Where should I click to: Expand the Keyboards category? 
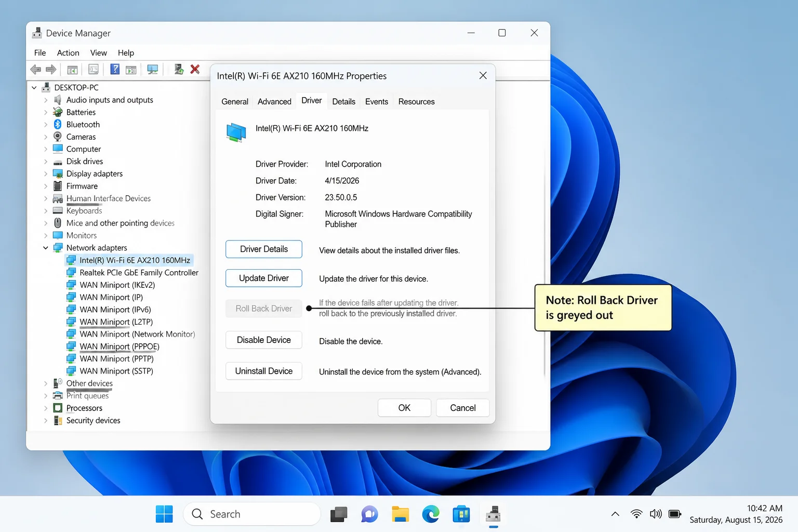[46, 211]
